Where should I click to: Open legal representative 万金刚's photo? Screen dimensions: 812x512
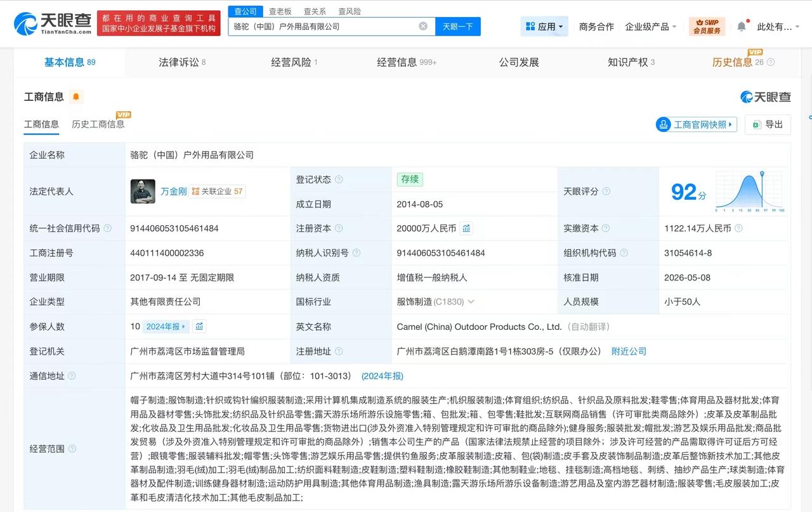[143, 192]
